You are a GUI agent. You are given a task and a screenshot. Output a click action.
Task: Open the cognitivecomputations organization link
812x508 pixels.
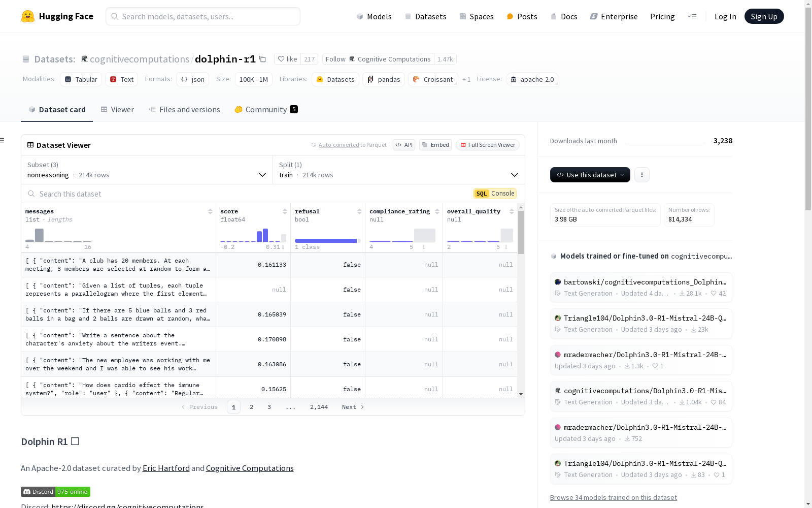coord(140,59)
